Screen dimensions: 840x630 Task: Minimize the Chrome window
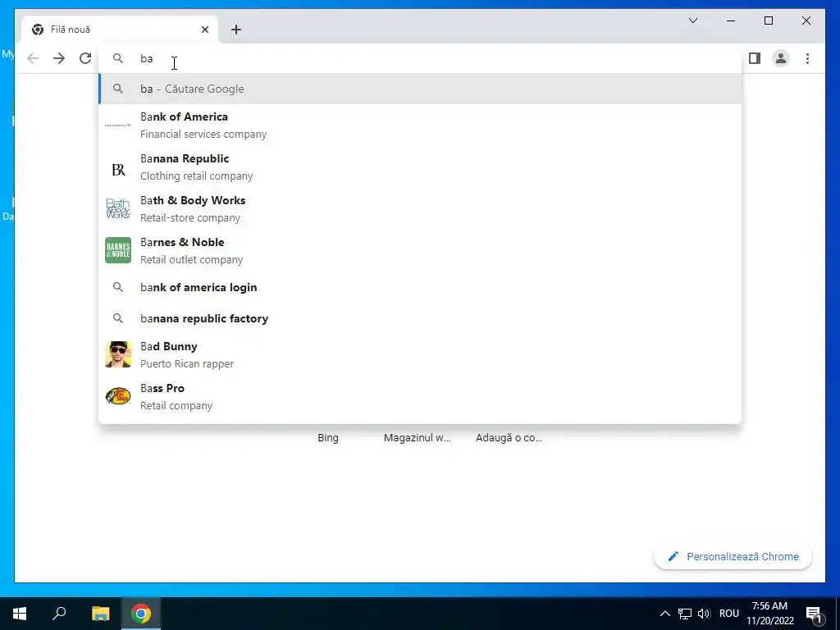pos(731,21)
